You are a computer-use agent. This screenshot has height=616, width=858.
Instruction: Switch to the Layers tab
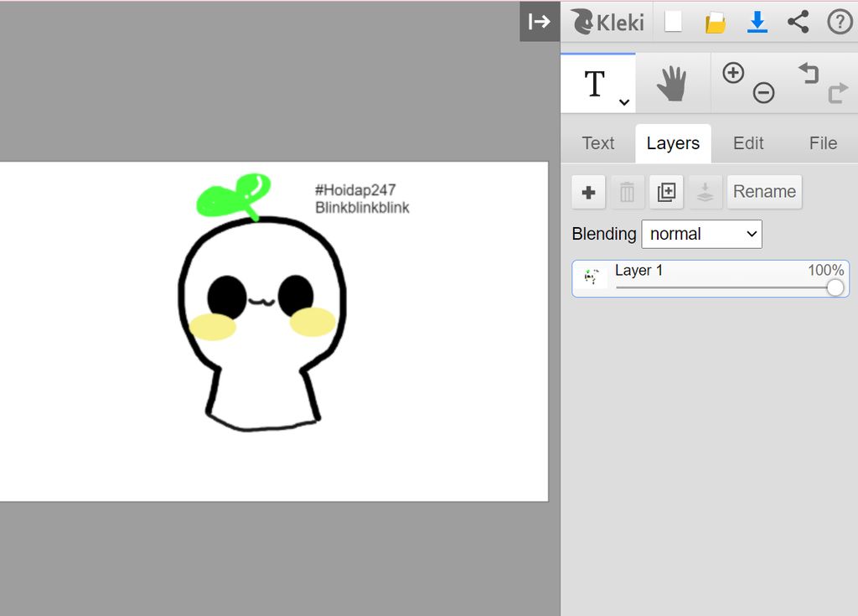click(x=673, y=143)
